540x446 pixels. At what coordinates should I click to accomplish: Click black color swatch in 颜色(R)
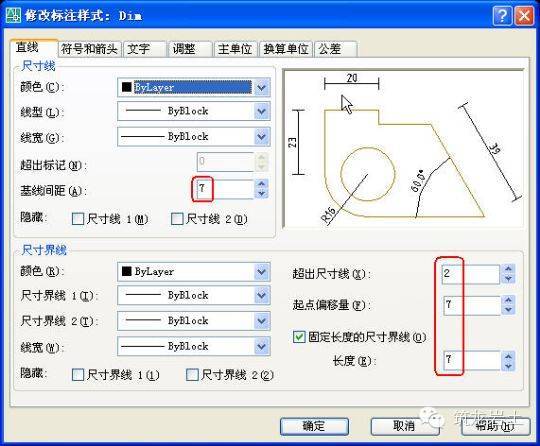tap(126, 271)
